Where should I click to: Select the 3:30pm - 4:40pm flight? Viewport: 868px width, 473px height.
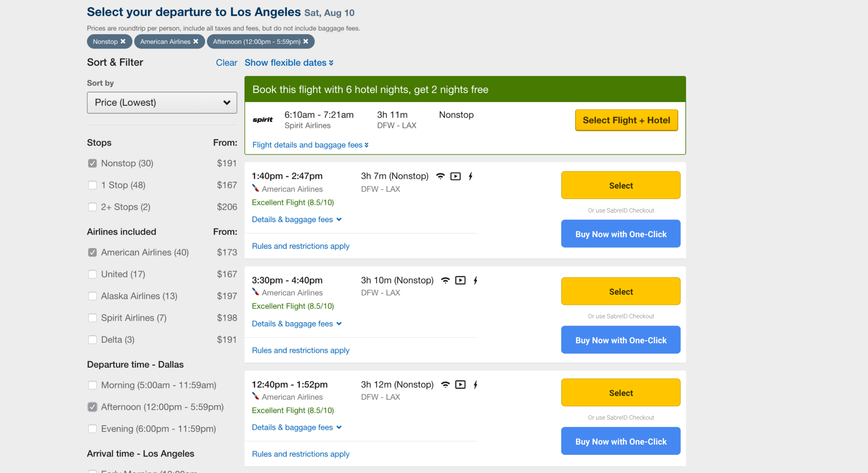(621, 291)
